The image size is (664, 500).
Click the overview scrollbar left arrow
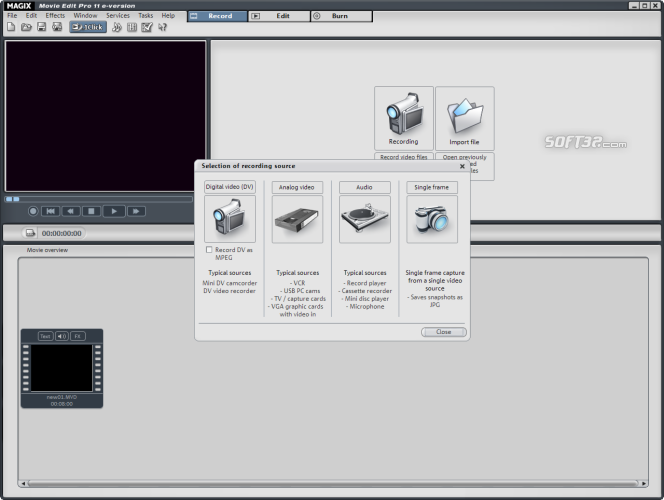click(x=23, y=483)
